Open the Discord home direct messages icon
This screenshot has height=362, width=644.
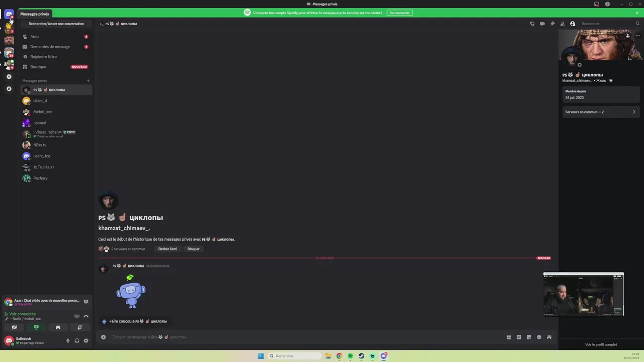click(9, 14)
